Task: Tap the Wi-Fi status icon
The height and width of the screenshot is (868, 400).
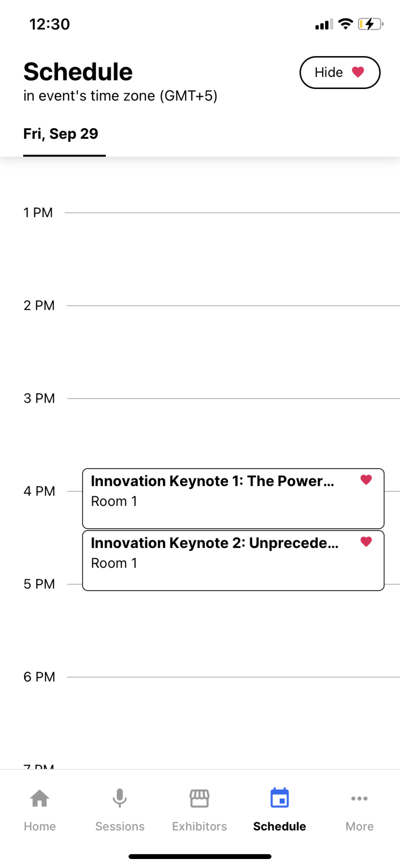Action: pyautogui.click(x=345, y=24)
